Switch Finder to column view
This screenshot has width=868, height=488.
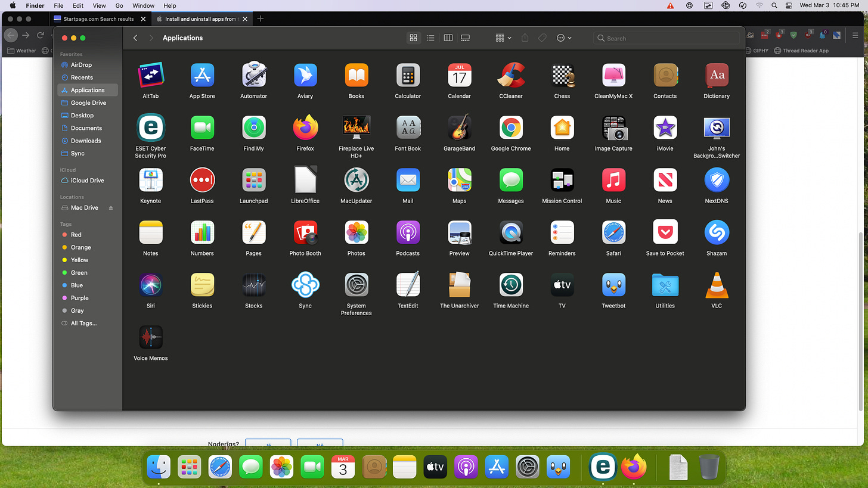[448, 38]
